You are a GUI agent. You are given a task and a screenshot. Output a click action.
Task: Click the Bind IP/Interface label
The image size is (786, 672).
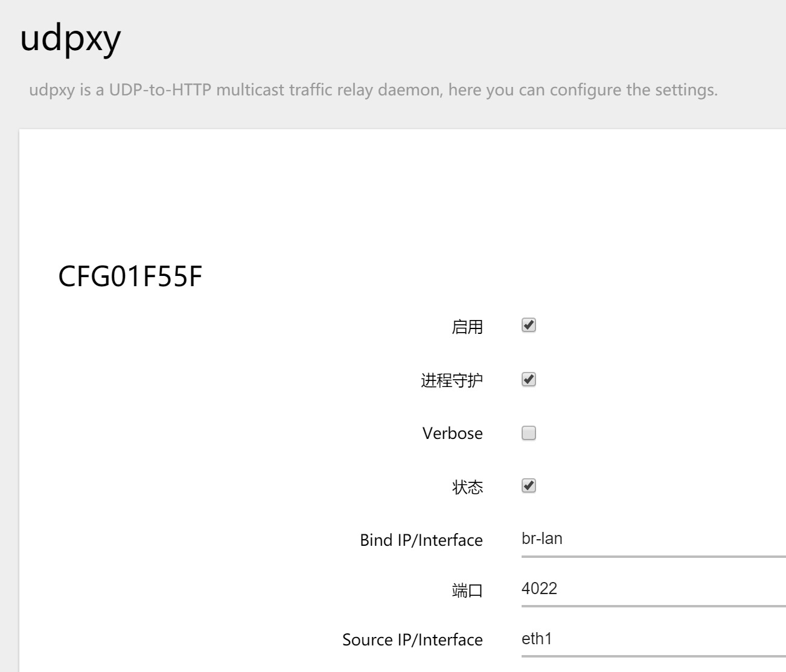pos(421,540)
